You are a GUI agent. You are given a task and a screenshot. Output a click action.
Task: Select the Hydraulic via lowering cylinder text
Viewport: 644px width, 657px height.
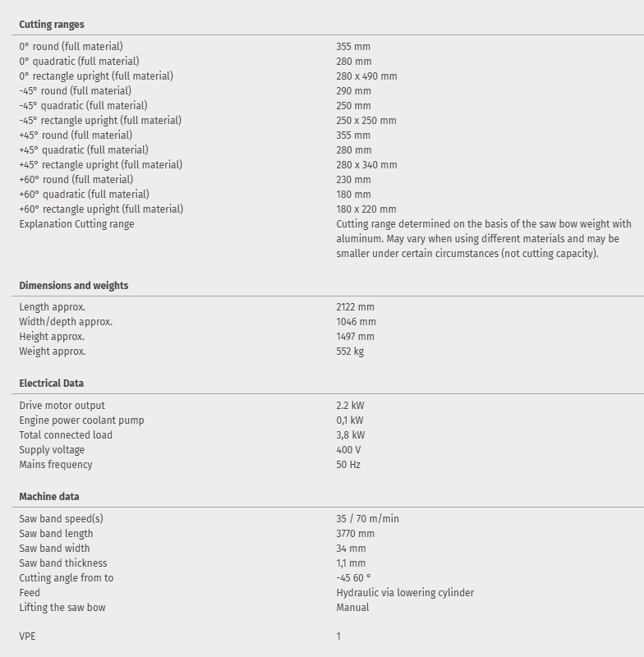click(x=405, y=593)
